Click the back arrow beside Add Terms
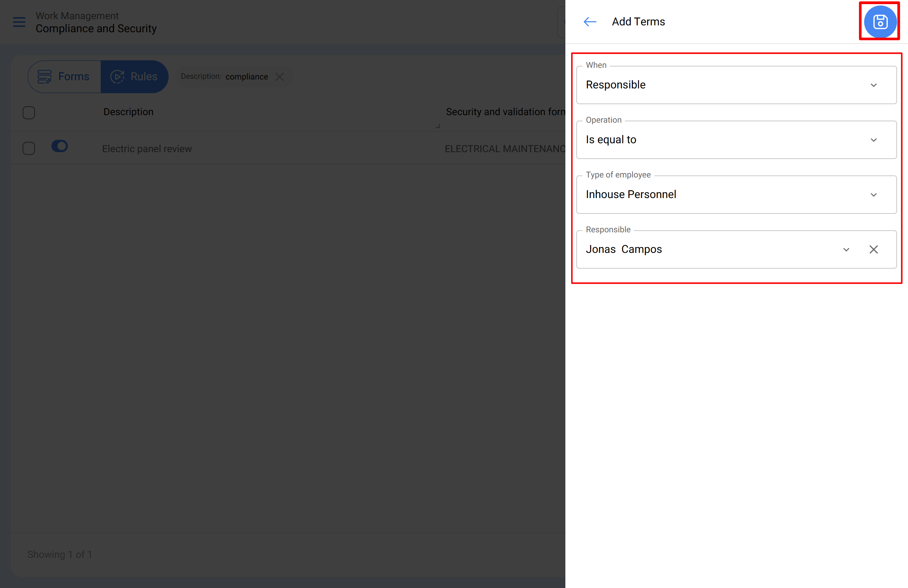Screen dimensions: 908x588 click(589, 22)
